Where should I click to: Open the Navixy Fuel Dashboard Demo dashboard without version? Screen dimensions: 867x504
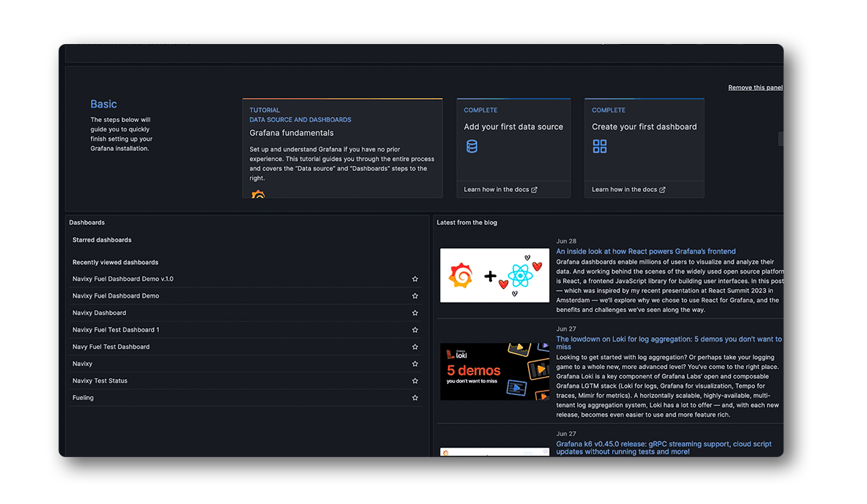116,296
